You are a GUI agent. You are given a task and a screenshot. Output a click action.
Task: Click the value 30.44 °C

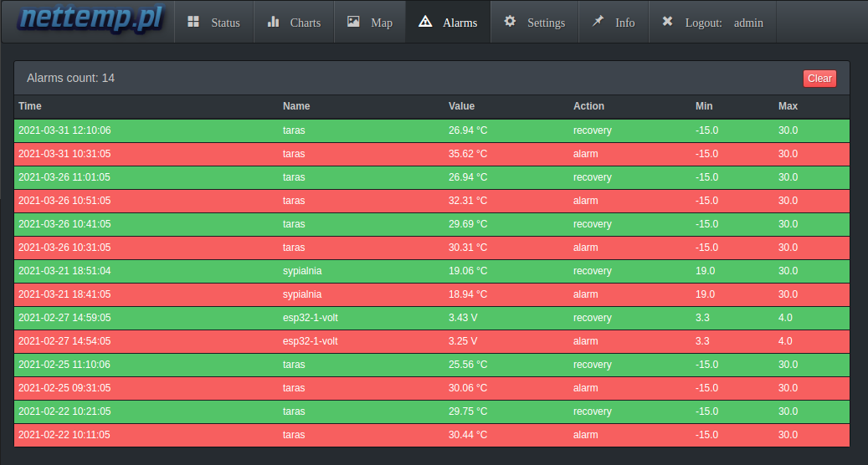[468, 435]
